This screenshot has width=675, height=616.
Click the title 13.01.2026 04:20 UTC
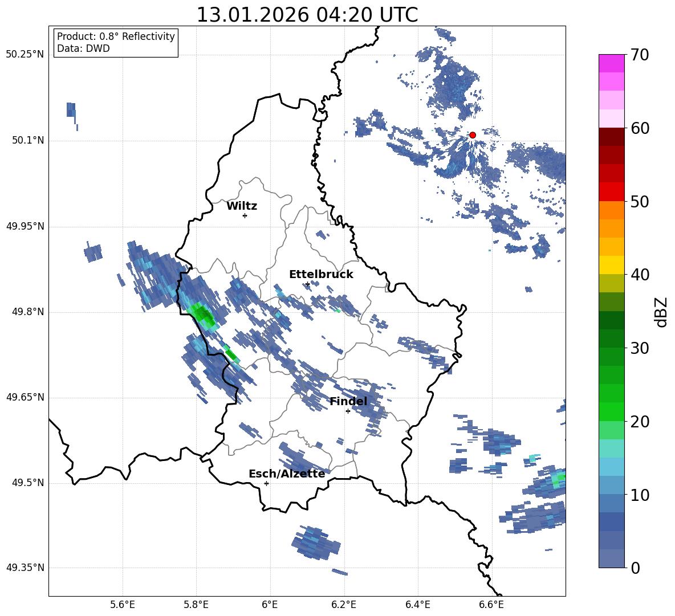[x=307, y=15]
